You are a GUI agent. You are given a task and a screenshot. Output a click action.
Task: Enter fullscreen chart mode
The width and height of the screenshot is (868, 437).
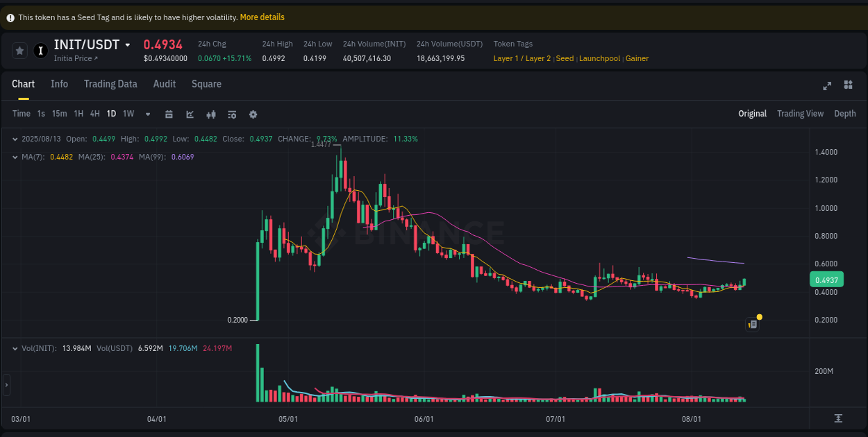point(827,85)
